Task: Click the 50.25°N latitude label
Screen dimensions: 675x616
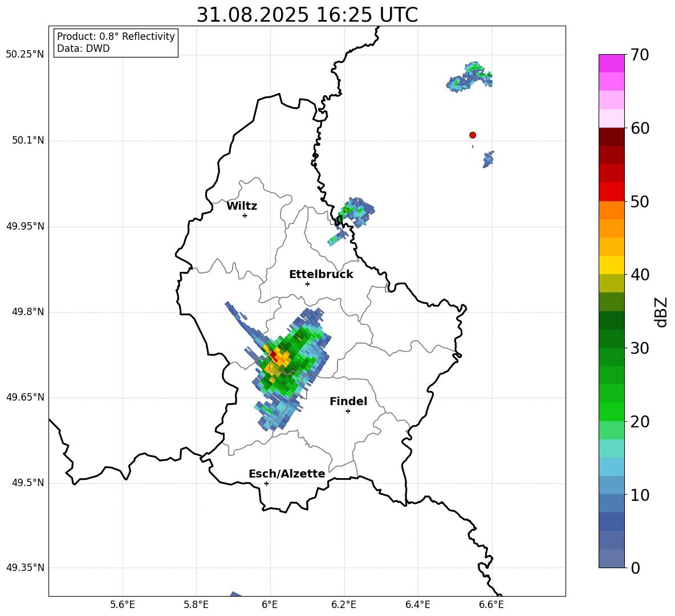Action: pos(25,55)
